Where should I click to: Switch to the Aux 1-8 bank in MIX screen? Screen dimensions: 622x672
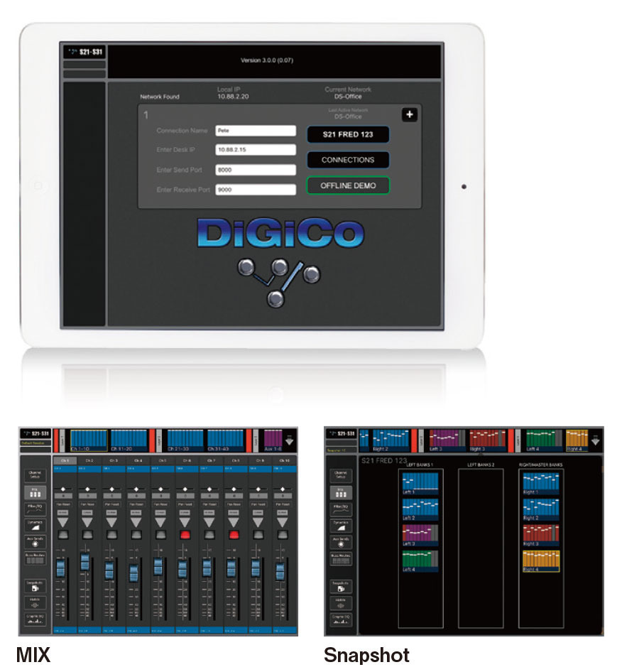[x=273, y=440]
